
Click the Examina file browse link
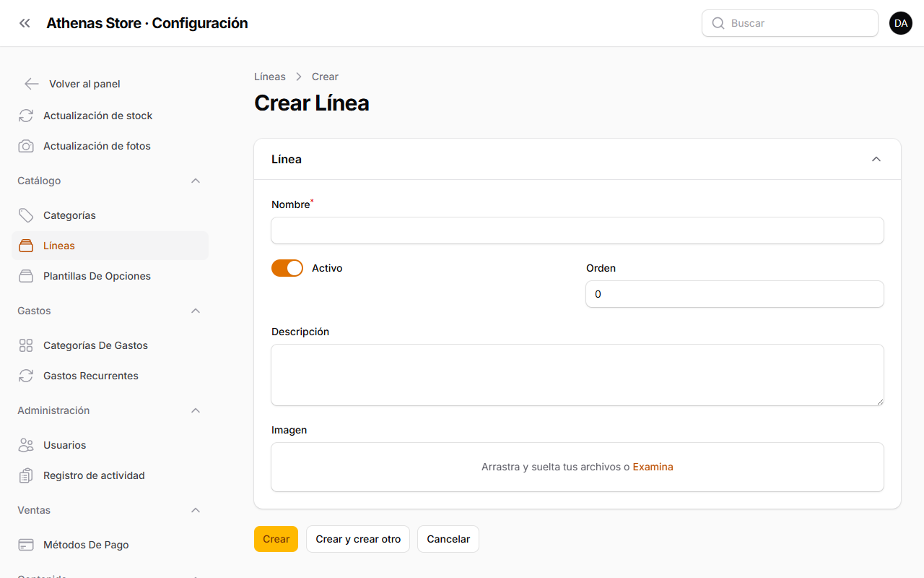point(653,467)
